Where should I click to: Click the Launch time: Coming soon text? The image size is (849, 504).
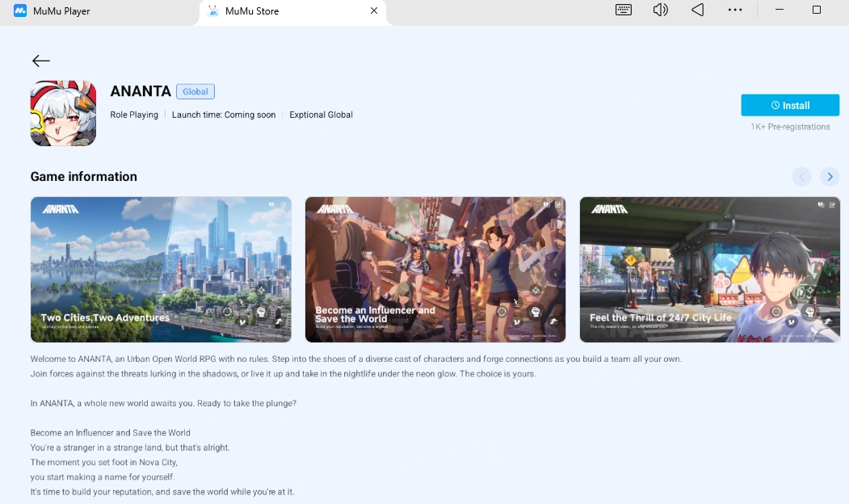[x=224, y=115]
